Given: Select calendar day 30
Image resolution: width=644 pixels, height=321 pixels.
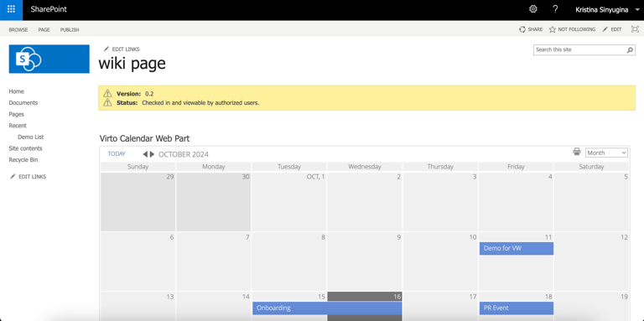Looking at the screenshot, I should pyautogui.click(x=214, y=202).
